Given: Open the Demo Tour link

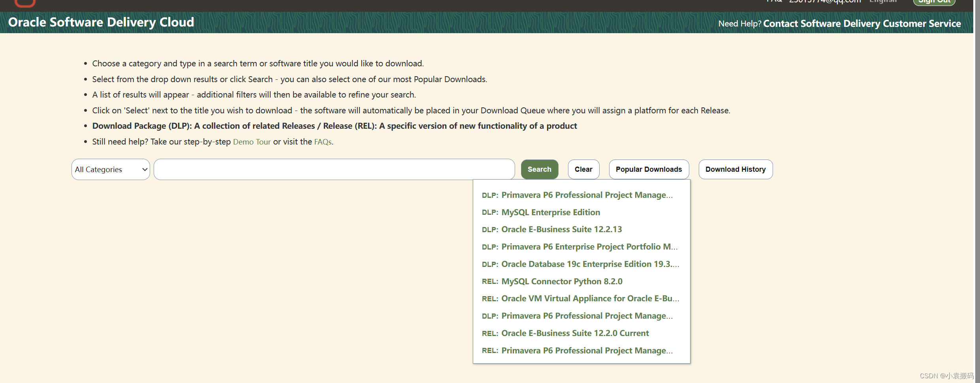Looking at the screenshot, I should 252,142.
